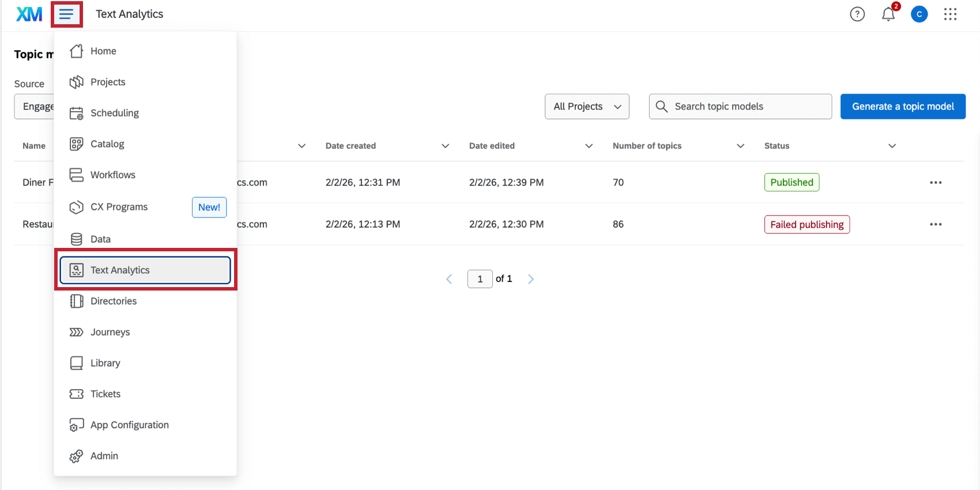Open options menu for the Failed publishing model

[935, 224]
